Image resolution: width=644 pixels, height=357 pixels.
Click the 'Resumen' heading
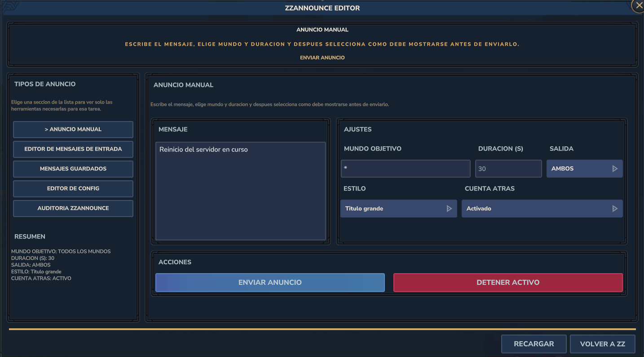tap(30, 236)
